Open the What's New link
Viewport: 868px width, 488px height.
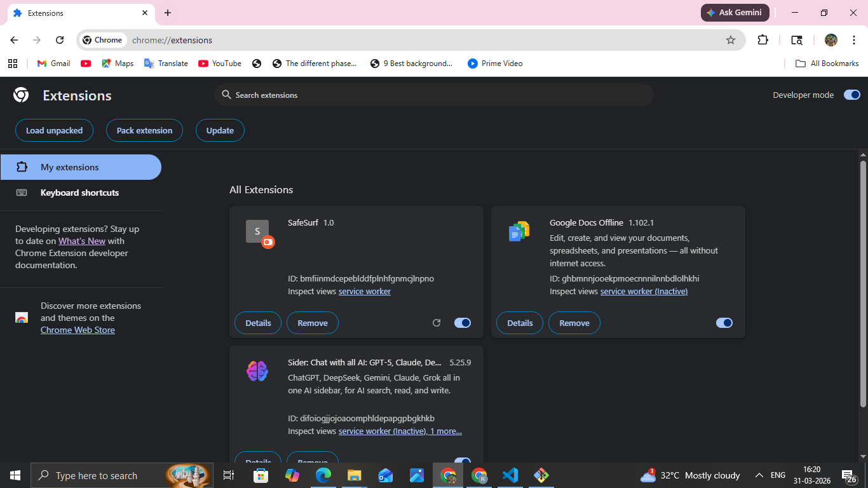(82, 241)
